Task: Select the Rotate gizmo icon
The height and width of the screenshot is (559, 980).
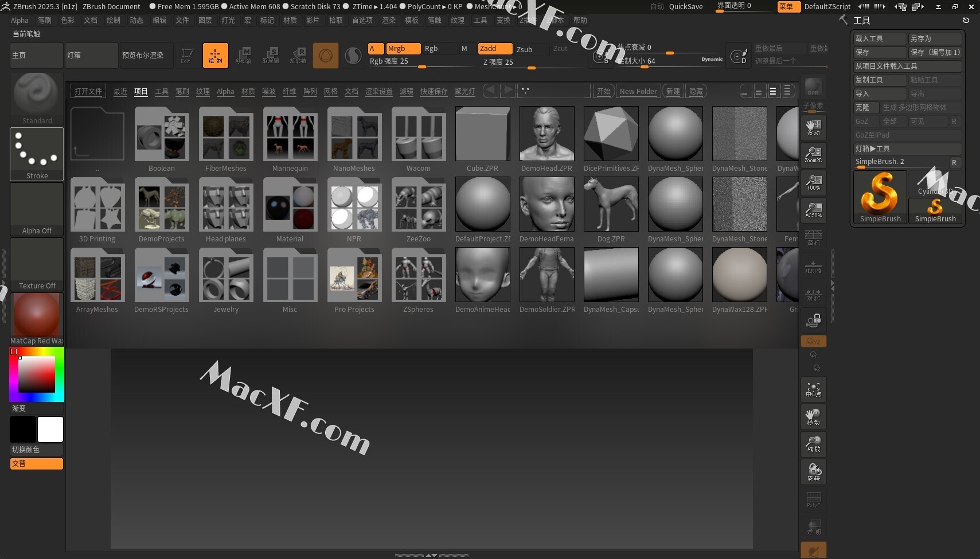Action: coord(298,56)
